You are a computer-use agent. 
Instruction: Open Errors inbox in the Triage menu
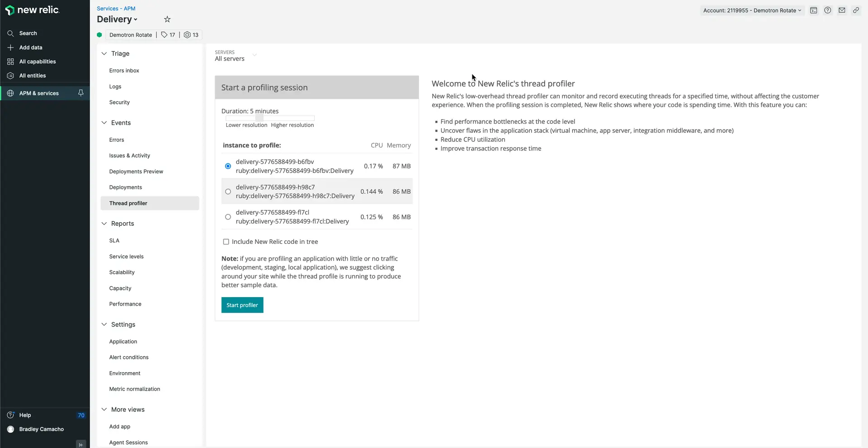124,70
